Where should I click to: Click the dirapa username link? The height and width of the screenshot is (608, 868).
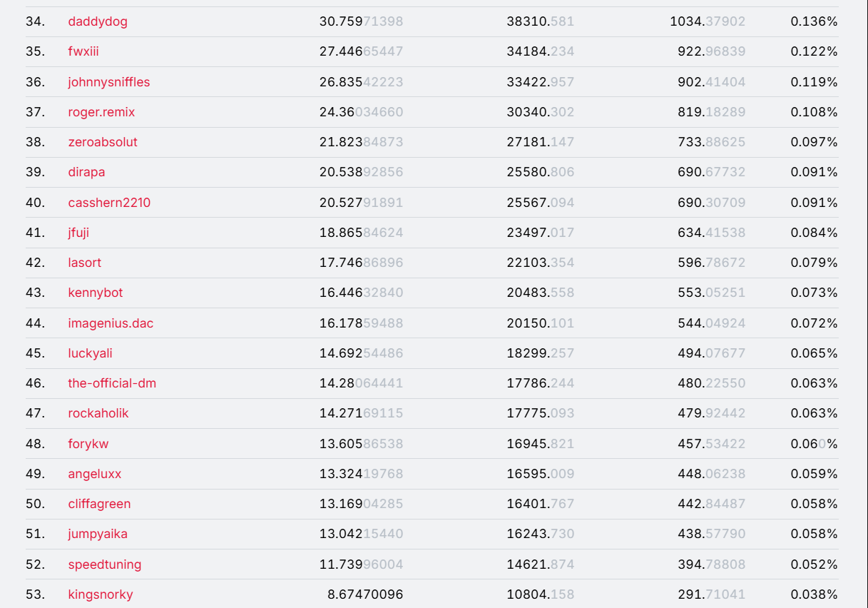[x=86, y=172]
